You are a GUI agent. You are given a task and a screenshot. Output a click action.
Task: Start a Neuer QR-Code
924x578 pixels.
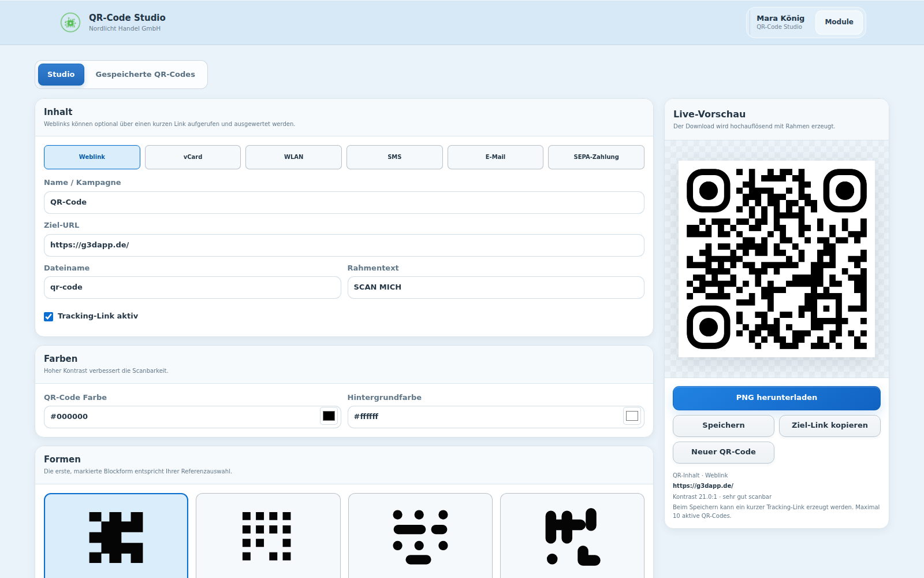(724, 452)
